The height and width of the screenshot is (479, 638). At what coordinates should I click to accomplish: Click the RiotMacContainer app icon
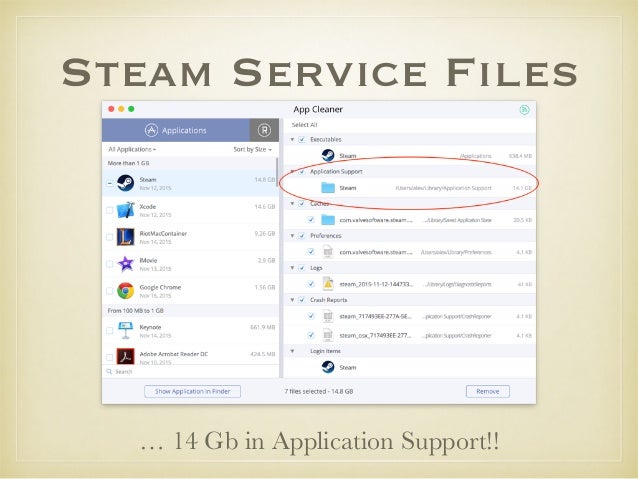coord(125,237)
